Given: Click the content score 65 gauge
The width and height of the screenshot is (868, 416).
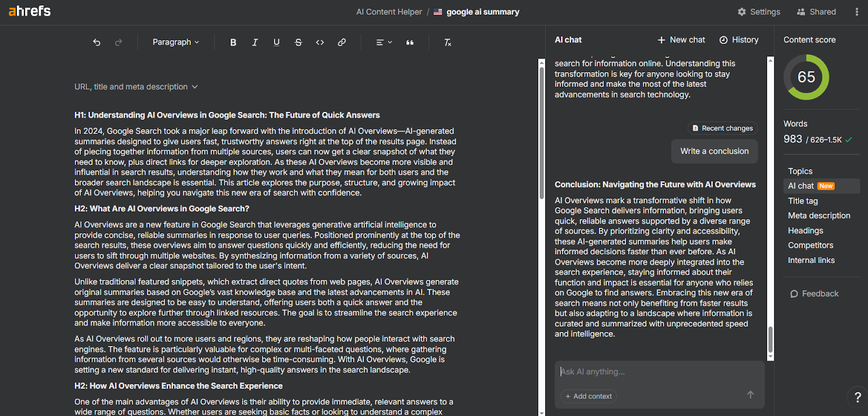Looking at the screenshot, I should [806, 77].
